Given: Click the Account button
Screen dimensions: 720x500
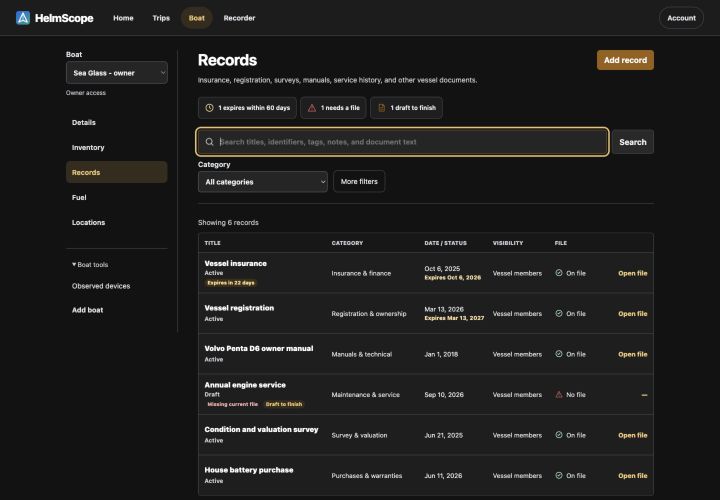Looking at the screenshot, I should click(681, 18).
